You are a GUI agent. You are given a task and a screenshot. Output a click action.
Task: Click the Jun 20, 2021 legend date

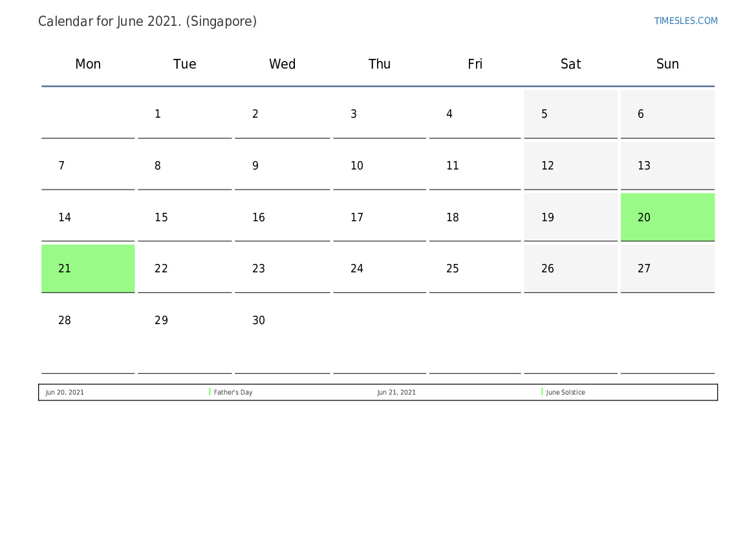click(65, 393)
